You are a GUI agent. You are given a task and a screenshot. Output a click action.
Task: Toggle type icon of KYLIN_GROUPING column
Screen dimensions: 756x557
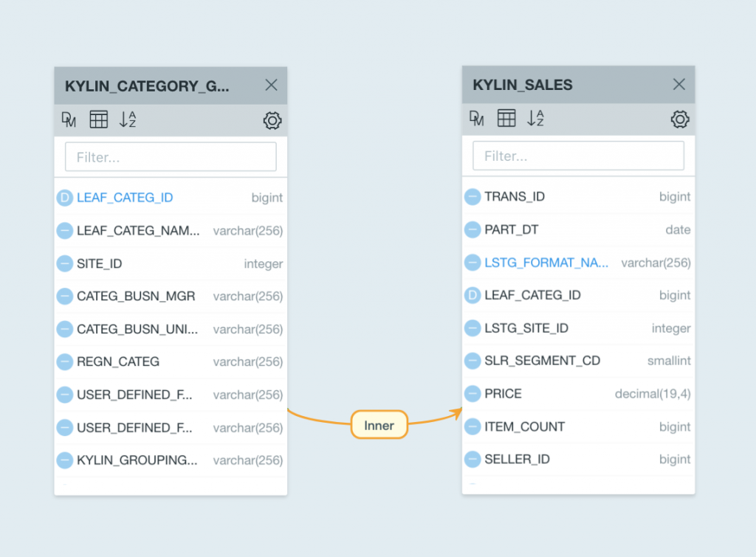(x=65, y=460)
